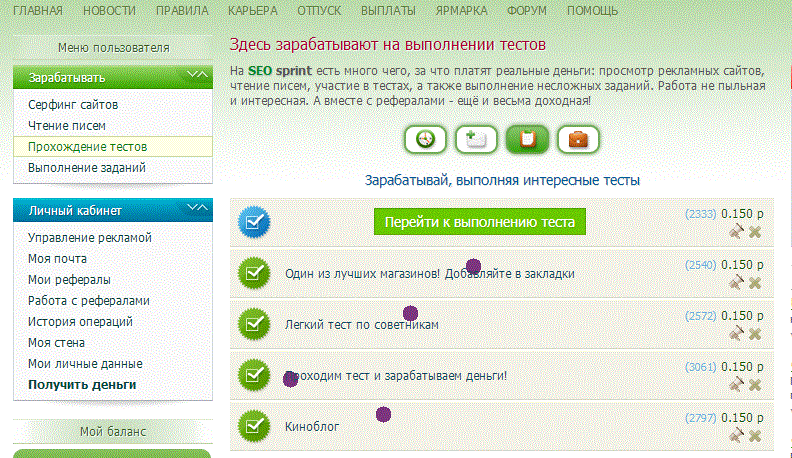Image resolution: width=792 pixels, height=458 pixels.
Task: Click green badge of Один из лучших магазинов
Action: pyautogui.click(x=254, y=273)
